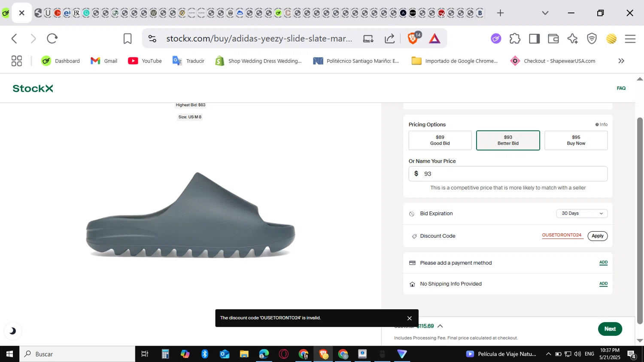Image resolution: width=644 pixels, height=362 pixels.
Task: Open the ENG language selector
Action: 589,354
